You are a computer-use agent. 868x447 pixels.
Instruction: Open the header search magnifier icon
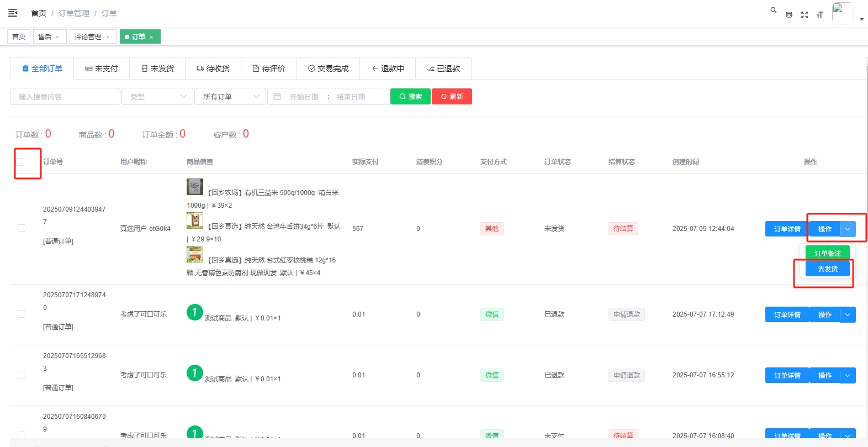coord(774,10)
